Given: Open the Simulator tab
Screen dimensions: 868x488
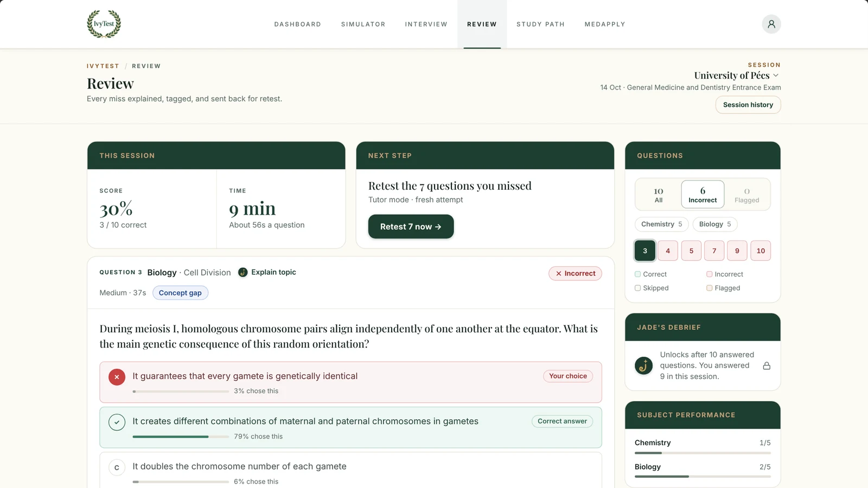Looking at the screenshot, I should (363, 24).
